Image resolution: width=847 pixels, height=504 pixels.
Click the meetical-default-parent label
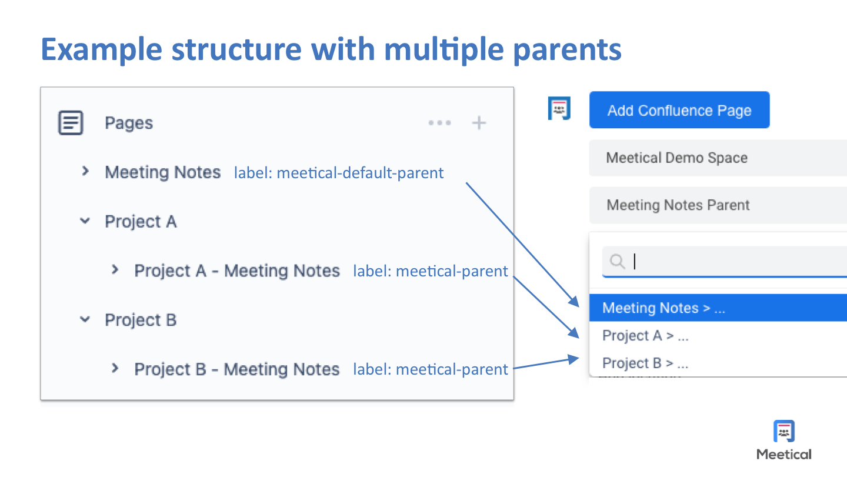point(339,172)
